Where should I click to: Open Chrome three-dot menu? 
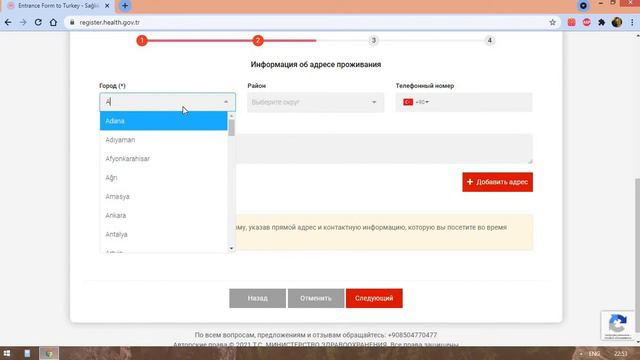coord(632,22)
